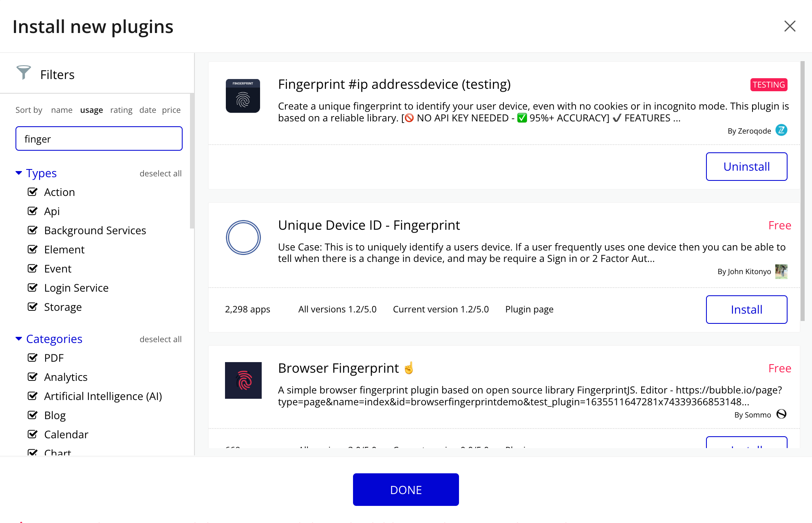Uncheck the Blog category checkbox
The height and width of the screenshot is (523, 812).
tap(33, 415)
